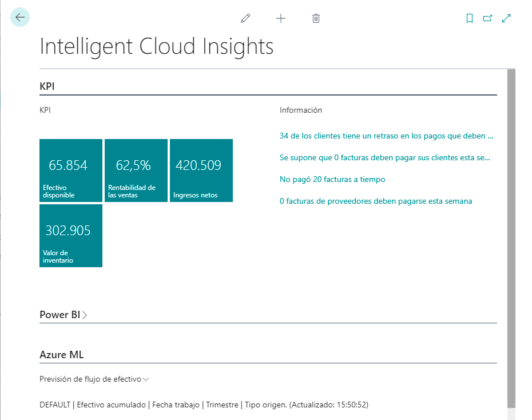
Task: Collapse the KPI section header
Action: [x=47, y=86]
